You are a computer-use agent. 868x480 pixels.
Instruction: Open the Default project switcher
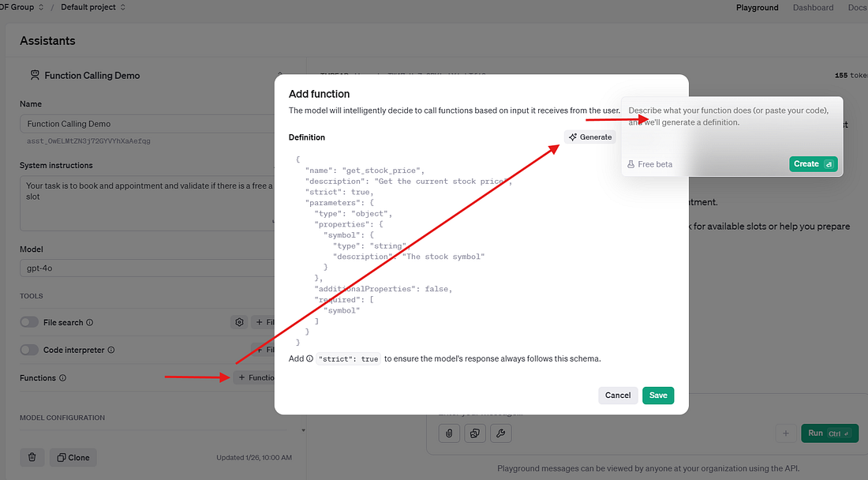pyautogui.click(x=93, y=7)
